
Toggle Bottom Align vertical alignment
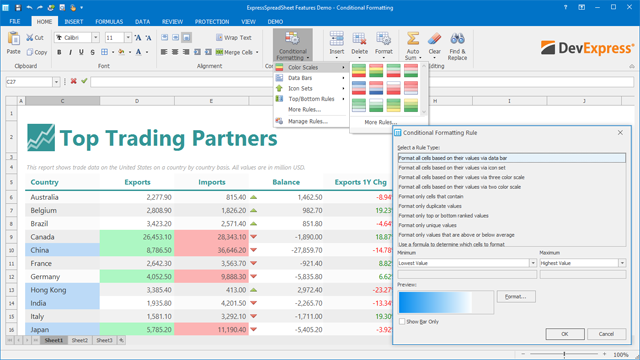pyautogui.click(x=187, y=38)
